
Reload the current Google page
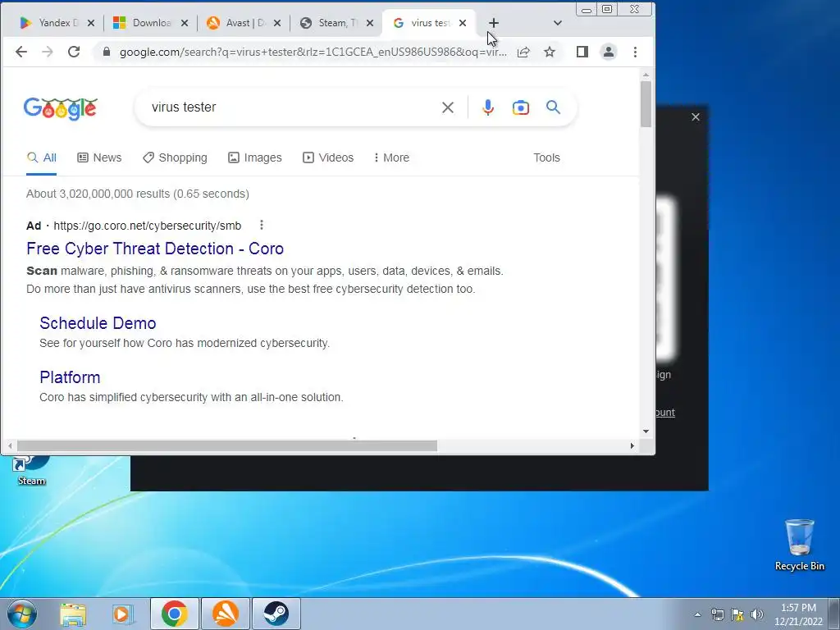(x=74, y=52)
